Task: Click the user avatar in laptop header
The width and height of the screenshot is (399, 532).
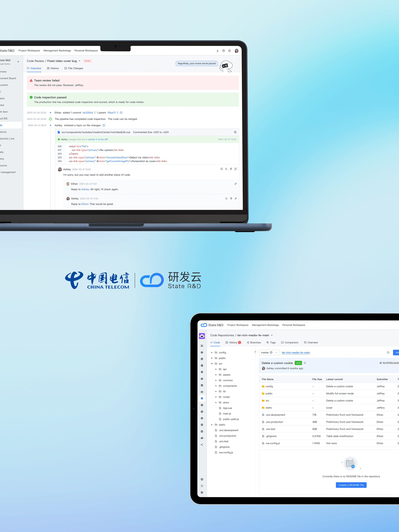Action: 236,51
